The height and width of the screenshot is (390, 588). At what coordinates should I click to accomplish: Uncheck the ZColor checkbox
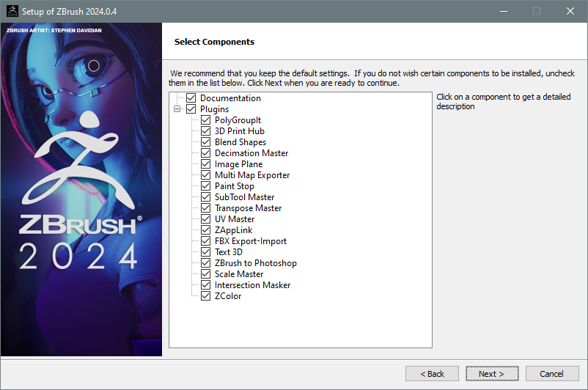tap(205, 296)
